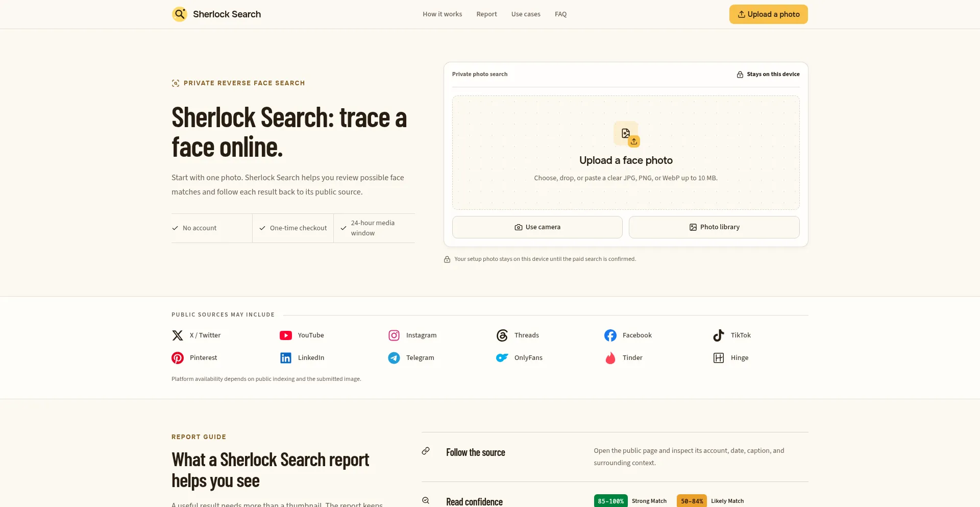Click the Instagram logo icon

[x=394, y=335]
